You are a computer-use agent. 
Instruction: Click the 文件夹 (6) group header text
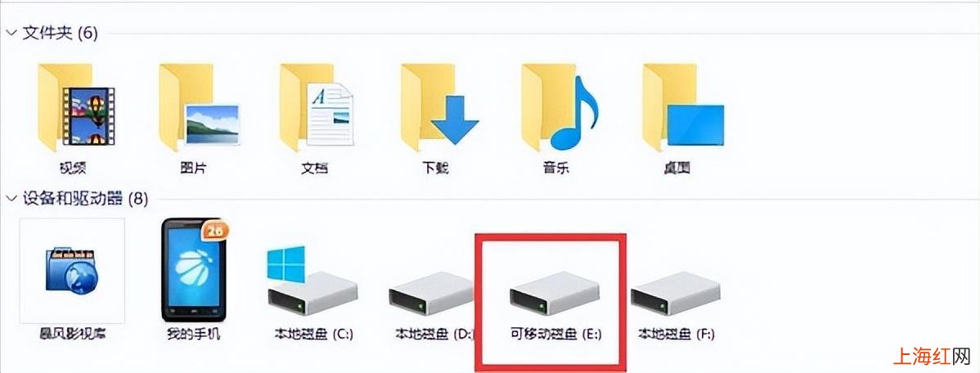[x=60, y=33]
